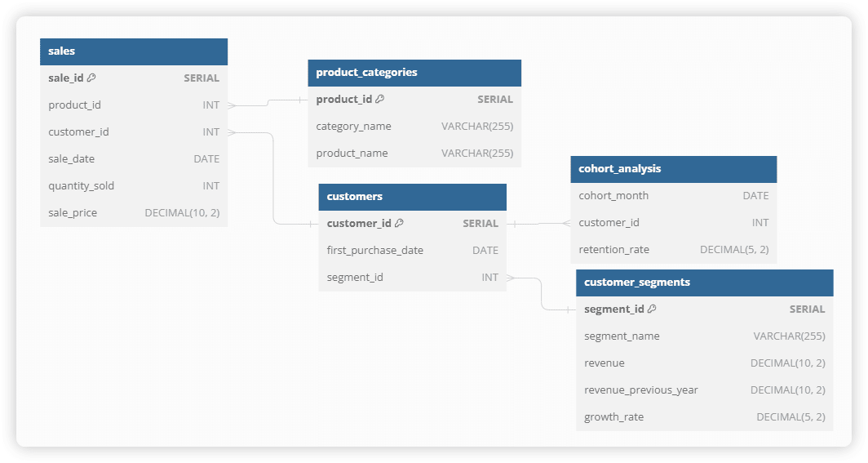Select the category_name column row

[x=414, y=127]
